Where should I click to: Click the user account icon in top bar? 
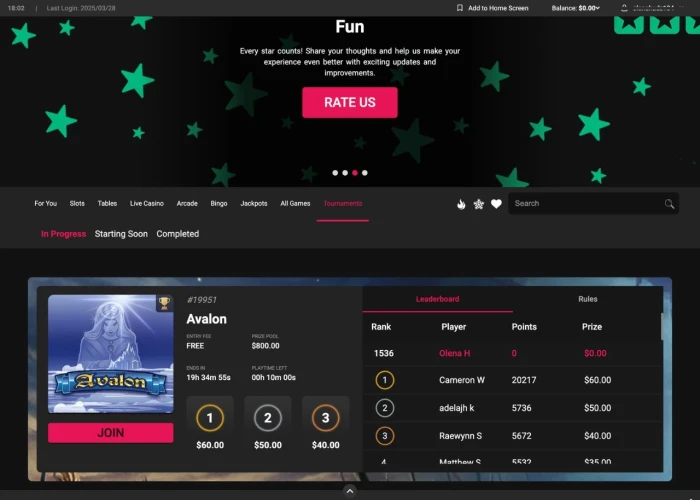(624, 8)
